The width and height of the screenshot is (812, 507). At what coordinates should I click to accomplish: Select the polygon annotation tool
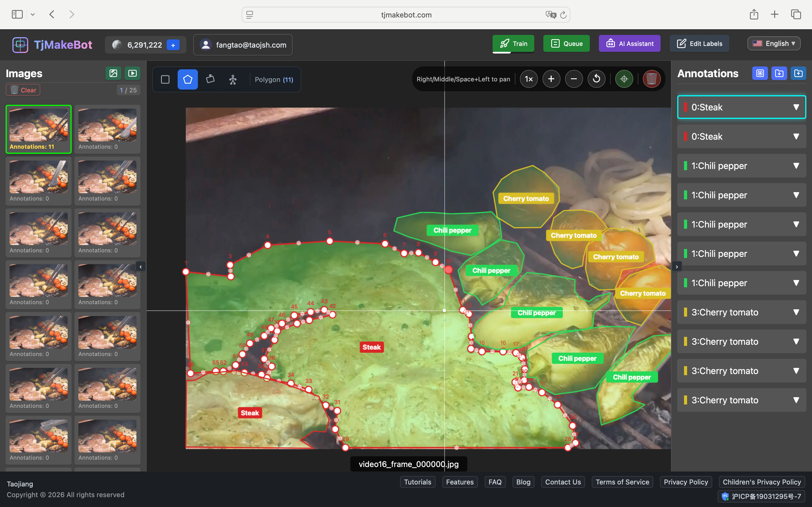[187, 79]
